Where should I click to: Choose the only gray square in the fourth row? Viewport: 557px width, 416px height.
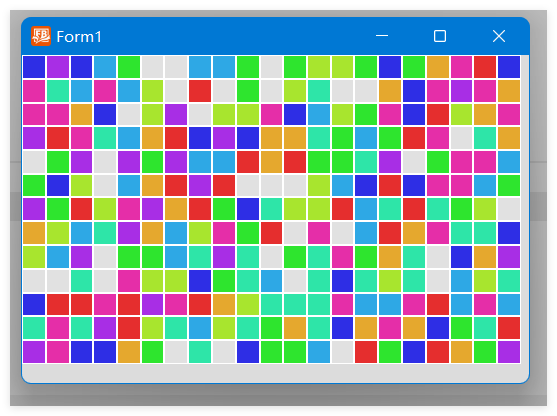tap(461, 138)
